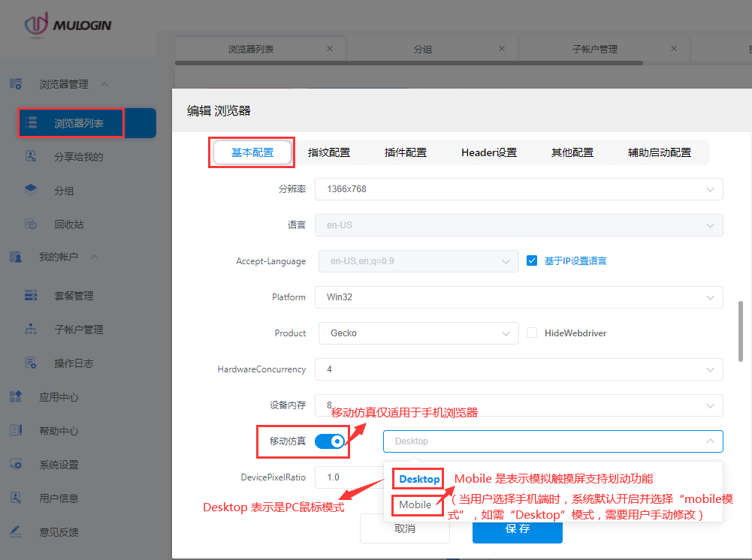The width and height of the screenshot is (752, 560).
Task: Open the 语言 dropdown
Action: click(x=519, y=225)
